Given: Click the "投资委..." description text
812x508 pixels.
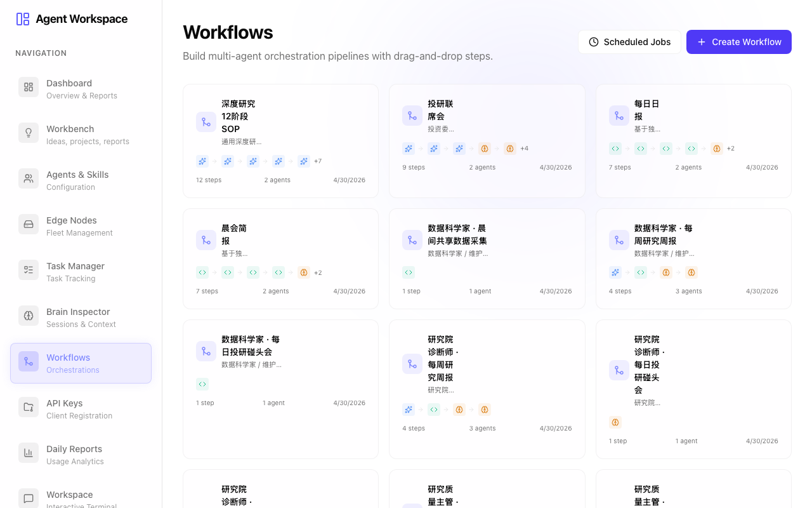Looking at the screenshot, I should coord(441,129).
